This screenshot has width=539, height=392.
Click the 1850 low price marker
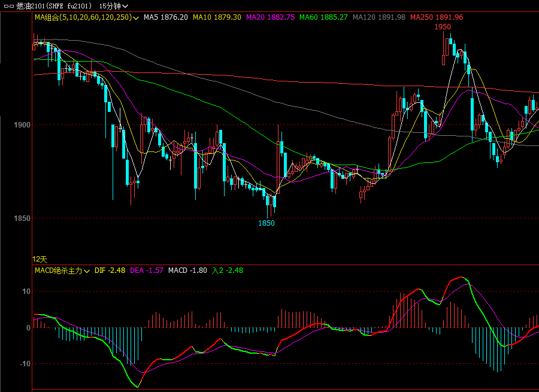point(267,223)
